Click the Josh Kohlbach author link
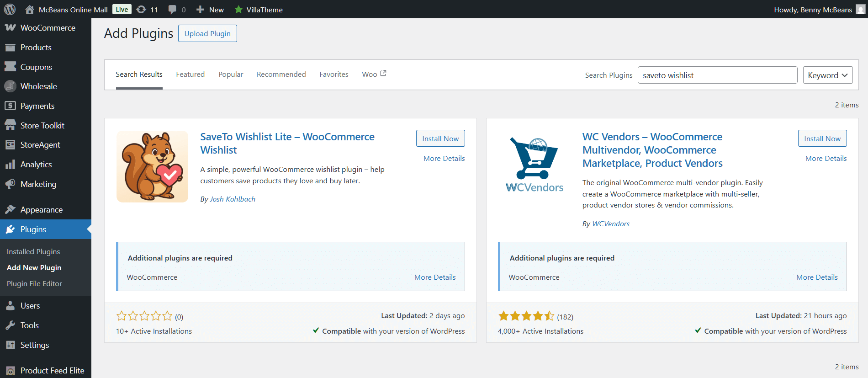868x378 pixels. click(x=233, y=199)
